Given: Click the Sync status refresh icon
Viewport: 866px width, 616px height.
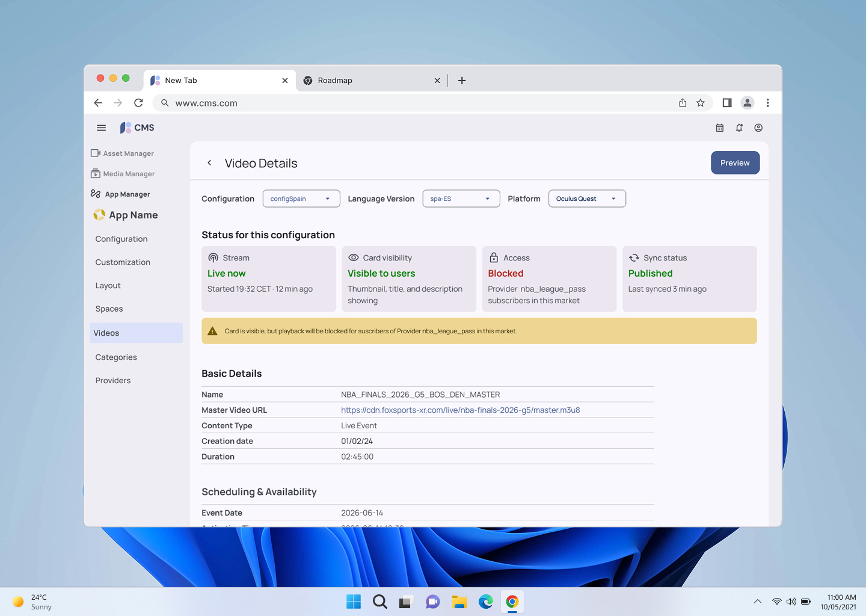Looking at the screenshot, I should [x=634, y=257].
